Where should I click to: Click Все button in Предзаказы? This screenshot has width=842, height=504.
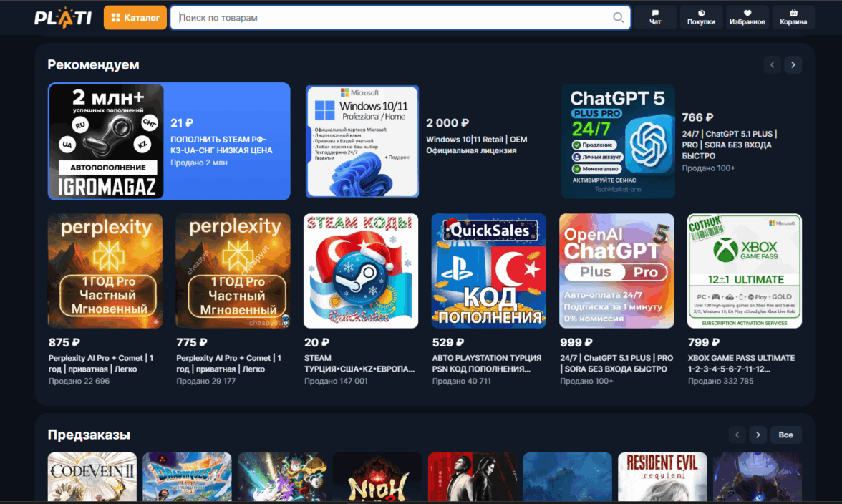(x=785, y=435)
